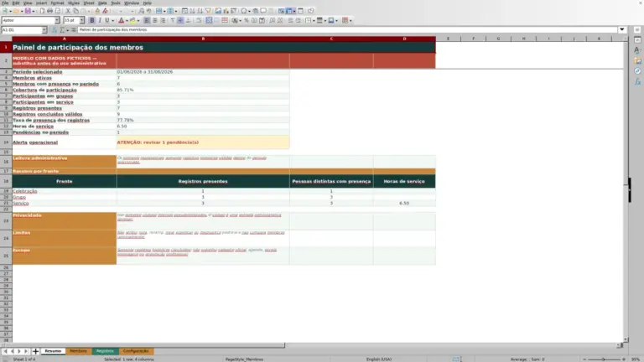644x362 pixels.
Task: Click the Format as Percent icon
Action: click(247, 20)
